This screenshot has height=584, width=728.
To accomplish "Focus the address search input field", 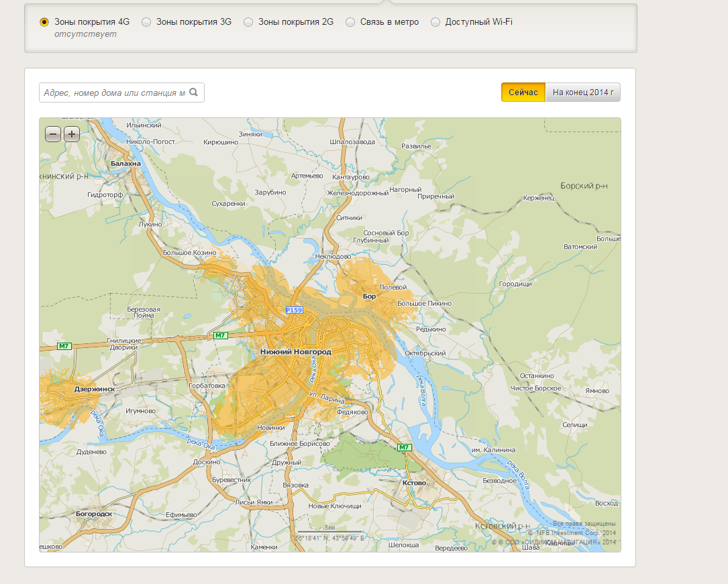I will (121, 93).
